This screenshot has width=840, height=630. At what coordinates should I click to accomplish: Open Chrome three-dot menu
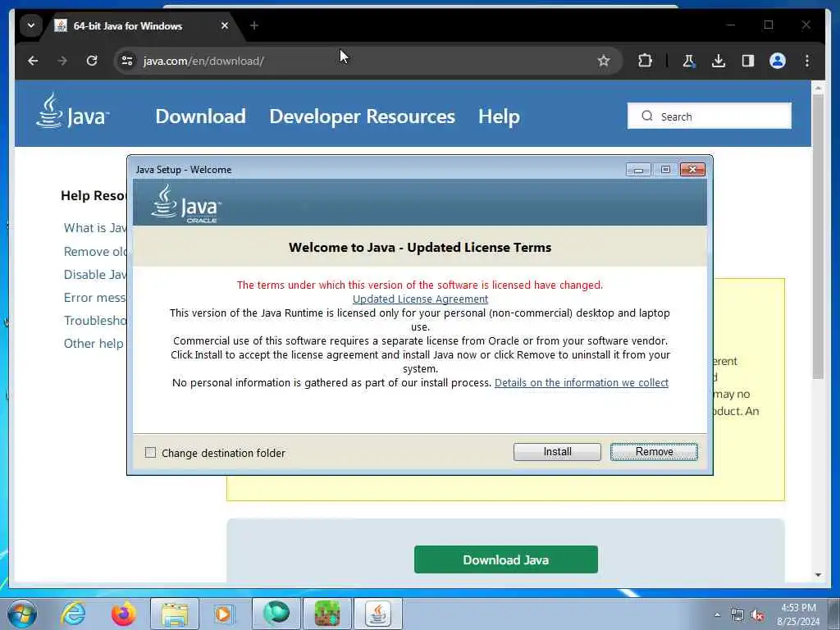[807, 61]
